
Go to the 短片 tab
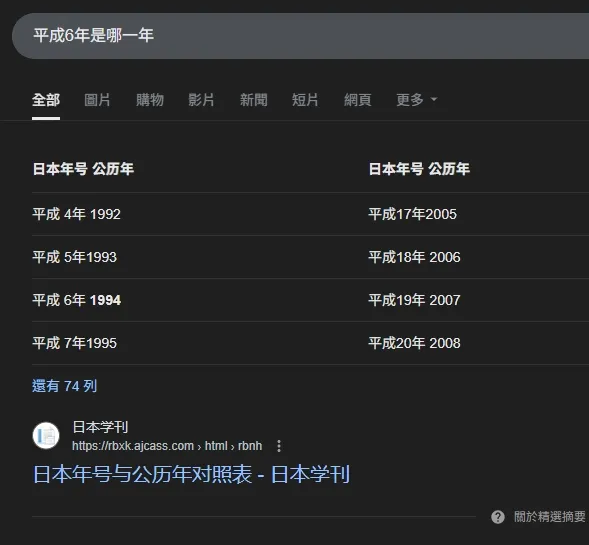pyautogui.click(x=305, y=100)
